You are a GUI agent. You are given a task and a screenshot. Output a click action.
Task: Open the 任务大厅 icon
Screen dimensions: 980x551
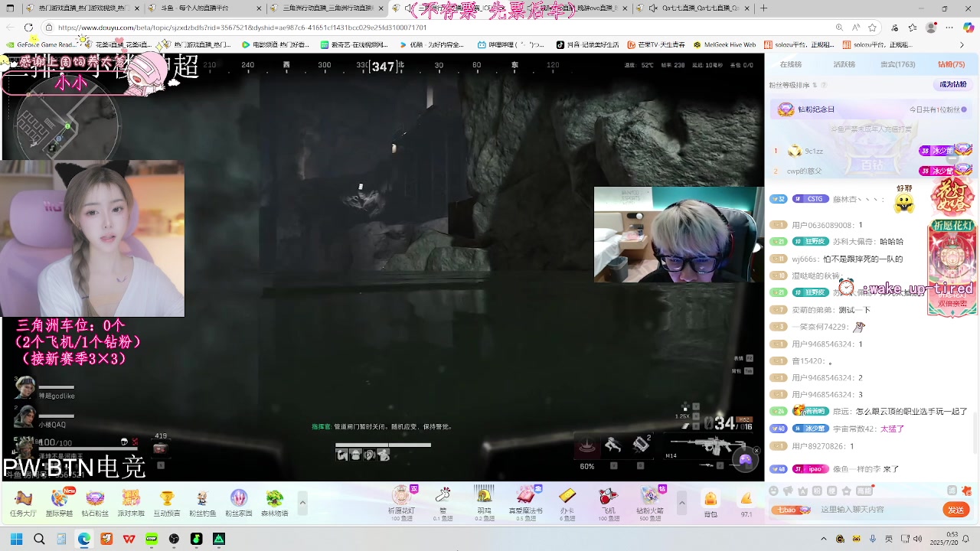(x=22, y=503)
